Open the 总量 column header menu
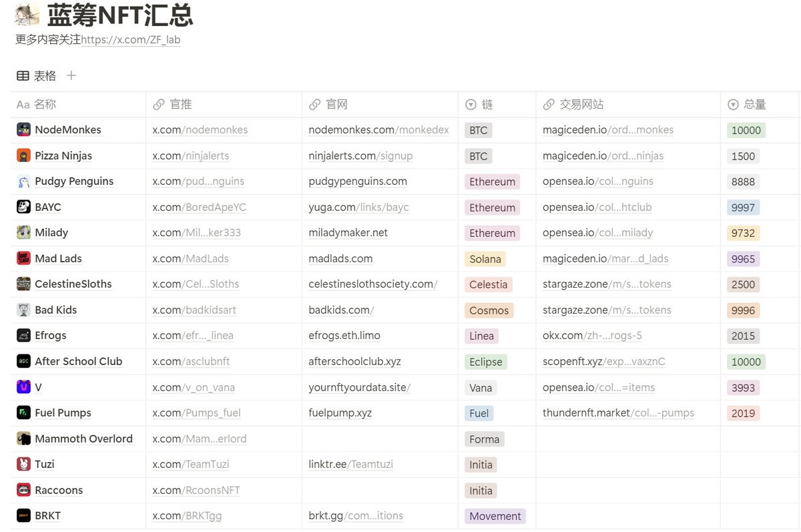Image resolution: width=801 pixels, height=532 pixels. point(760,104)
